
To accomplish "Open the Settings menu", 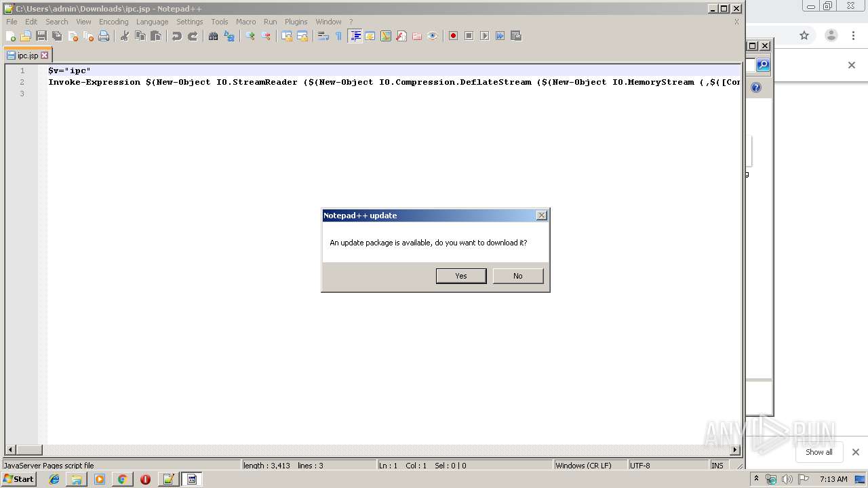I will point(190,22).
